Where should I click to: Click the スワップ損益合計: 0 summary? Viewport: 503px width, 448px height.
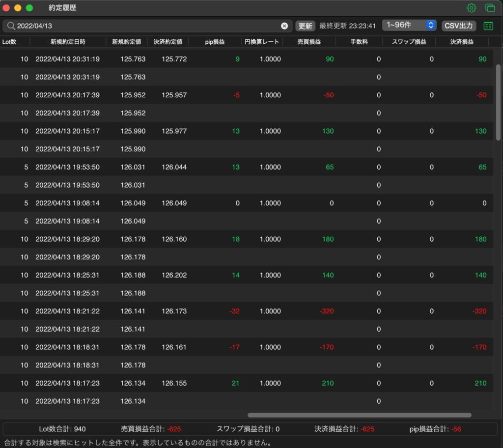248,429
